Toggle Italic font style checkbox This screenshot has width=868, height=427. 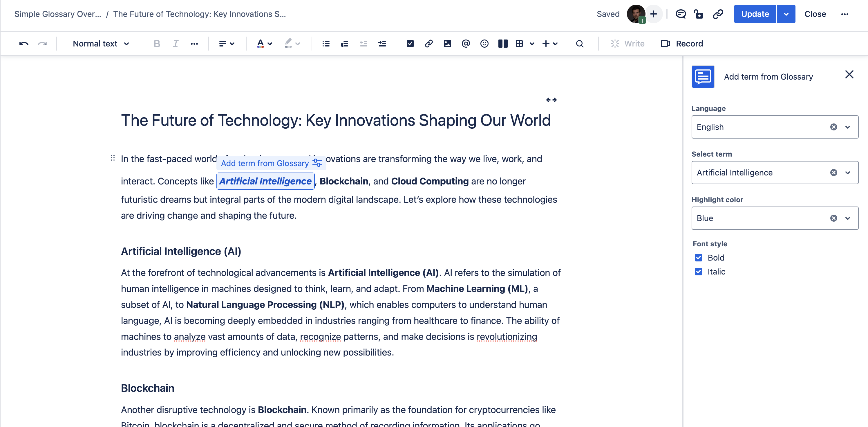tap(698, 272)
